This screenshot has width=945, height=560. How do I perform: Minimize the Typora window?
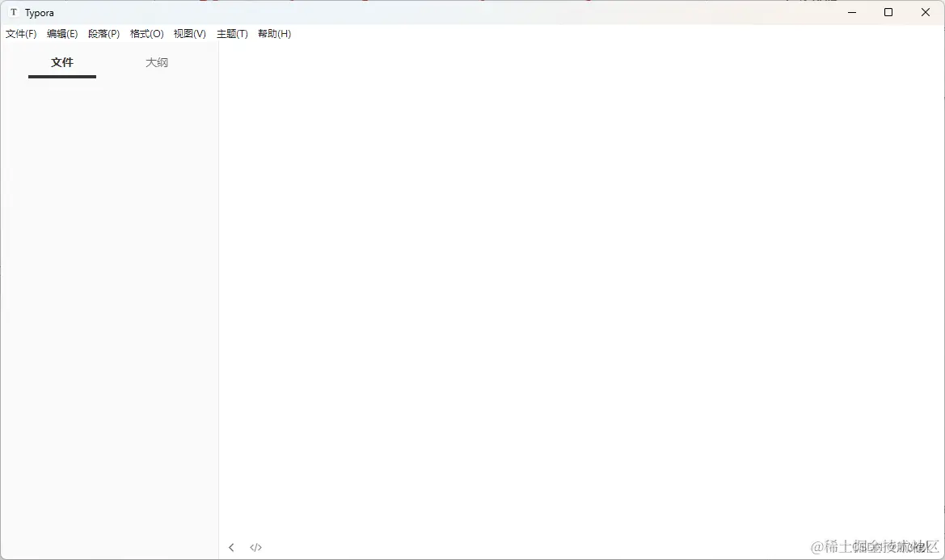[852, 12]
